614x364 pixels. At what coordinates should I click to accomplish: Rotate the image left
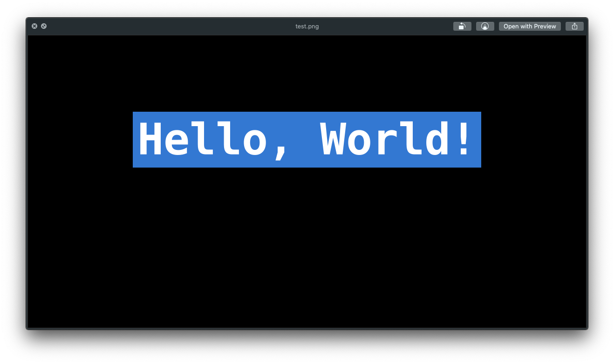pos(462,27)
